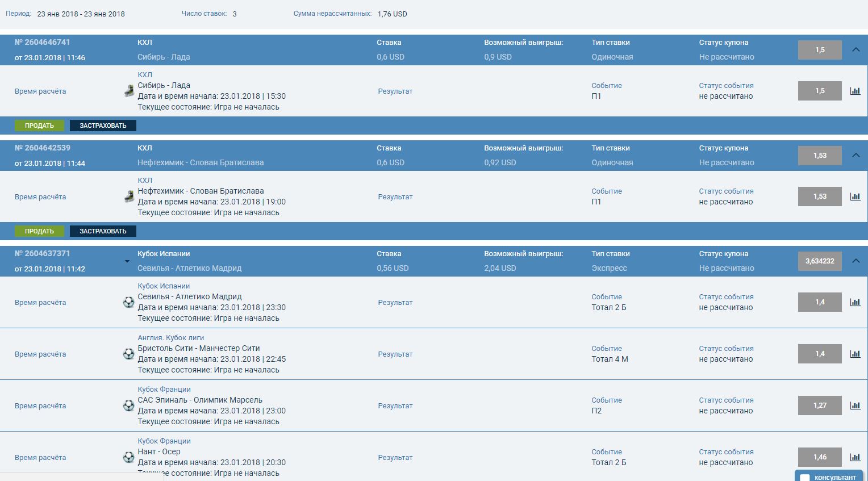Click soccer ball icon beside Нант - Осер
This screenshot has width=868, height=481.
[129, 457]
